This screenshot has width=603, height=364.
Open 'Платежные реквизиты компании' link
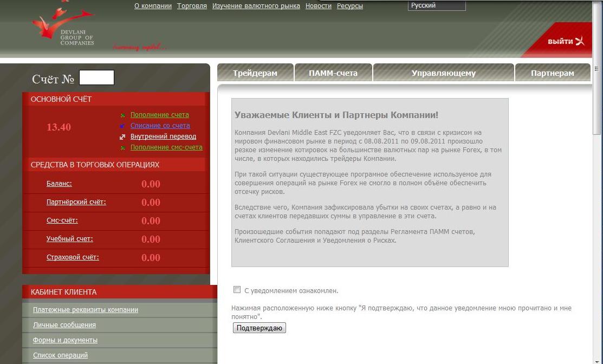pos(86,310)
